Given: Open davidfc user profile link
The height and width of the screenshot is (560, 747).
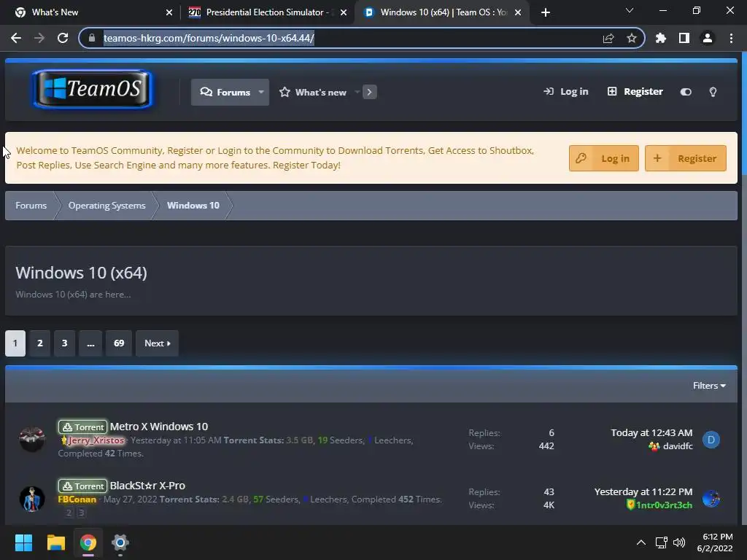Looking at the screenshot, I should coord(678,446).
